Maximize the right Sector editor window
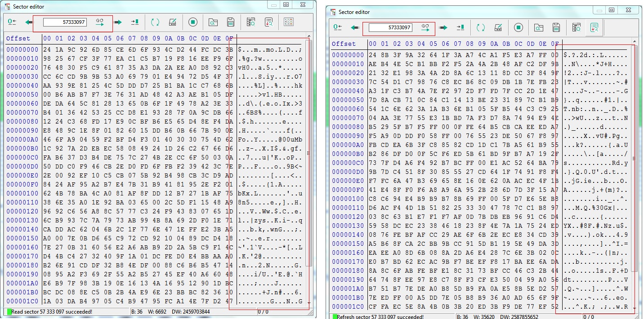The height and width of the screenshot is (319, 644). 612,10
